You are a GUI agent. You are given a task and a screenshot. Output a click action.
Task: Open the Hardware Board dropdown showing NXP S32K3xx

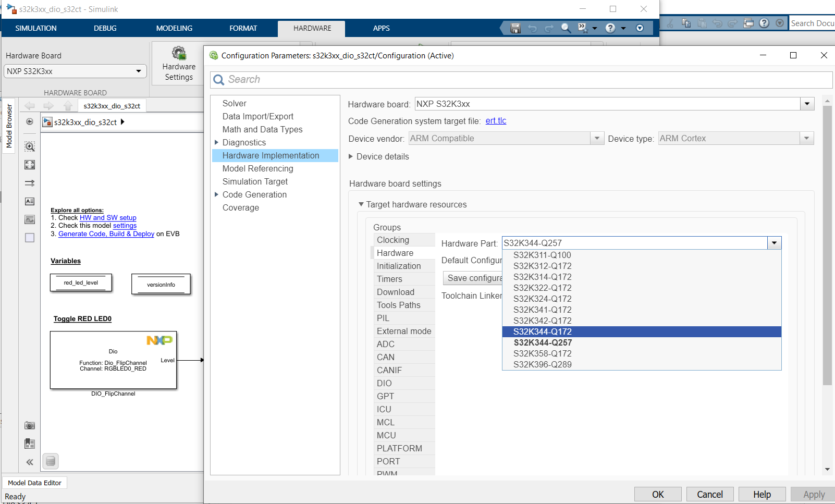coord(139,71)
